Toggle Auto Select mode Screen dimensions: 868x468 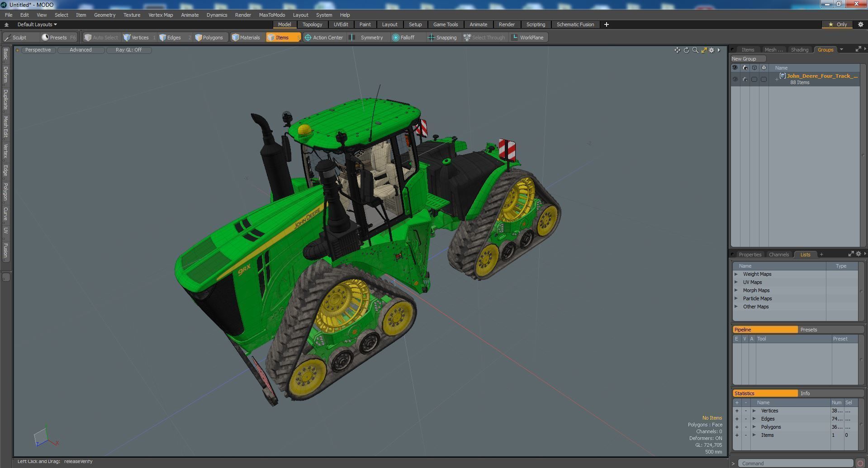tap(101, 38)
